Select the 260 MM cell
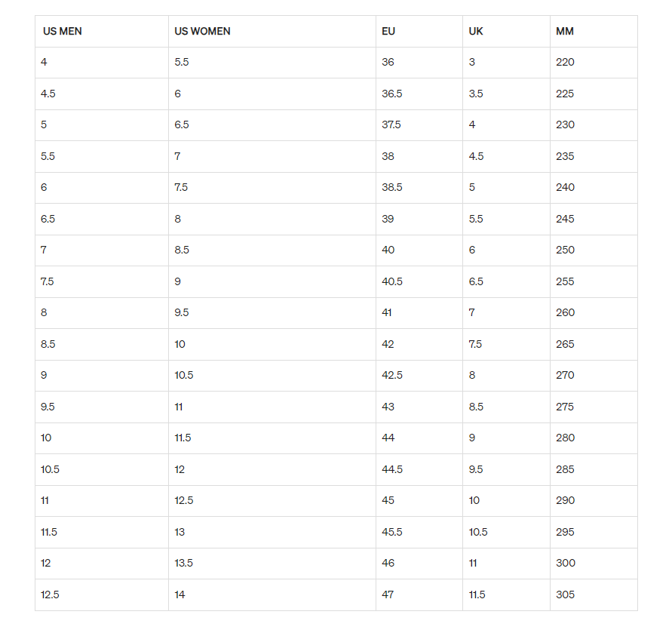This screenshot has height=636, width=672. (565, 312)
